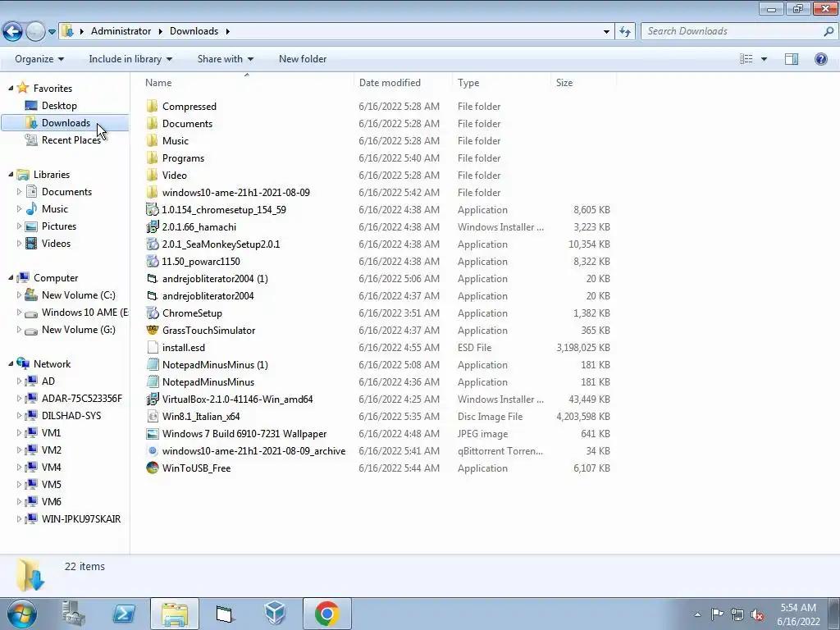This screenshot has height=630, width=840.
Task: Select the NotepadMinusMinus (1) icon
Action: click(153, 365)
